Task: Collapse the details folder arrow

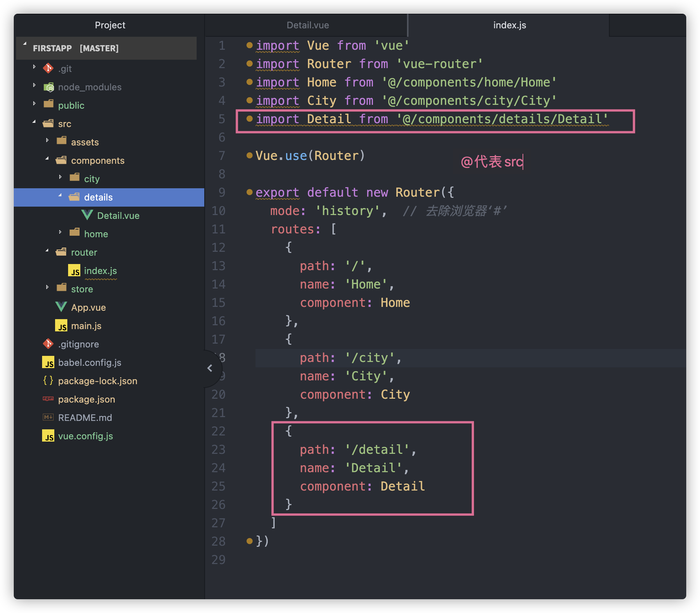Action: click(x=60, y=195)
